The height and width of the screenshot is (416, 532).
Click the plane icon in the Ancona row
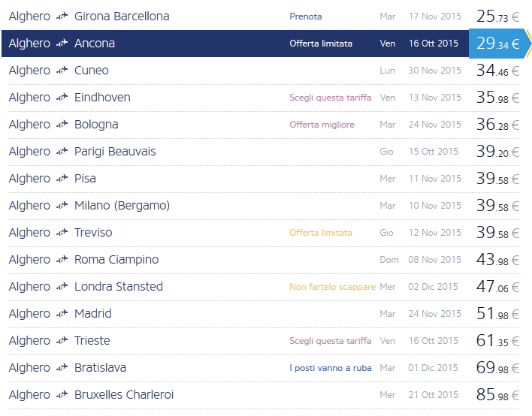(x=62, y=44)
